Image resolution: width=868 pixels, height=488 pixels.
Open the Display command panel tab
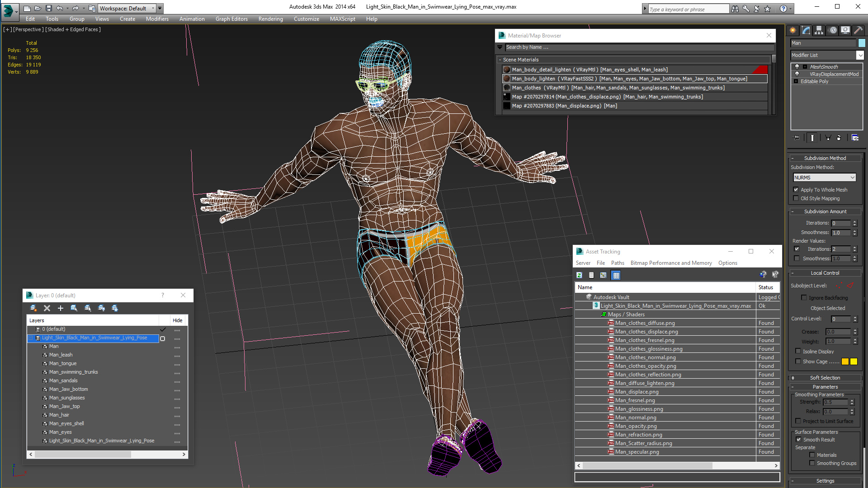845,30
